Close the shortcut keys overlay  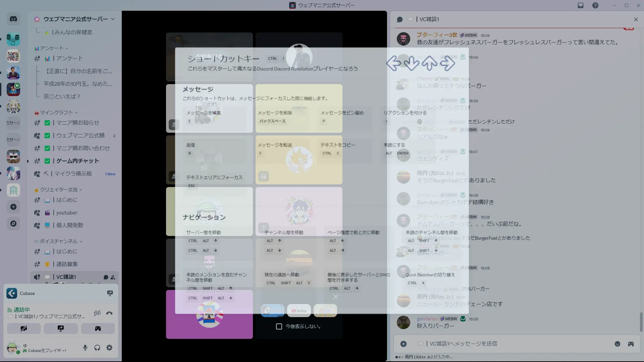click(335, 297)
